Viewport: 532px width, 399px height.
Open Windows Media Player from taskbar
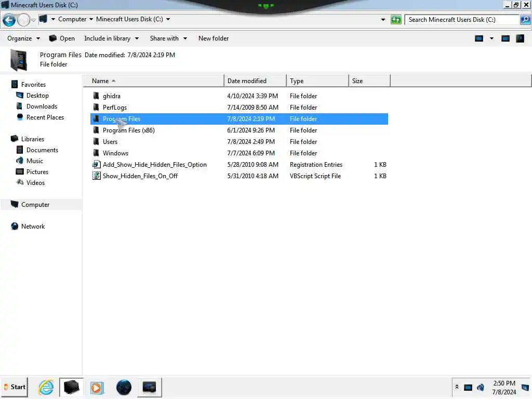click(x=97, y=387)
